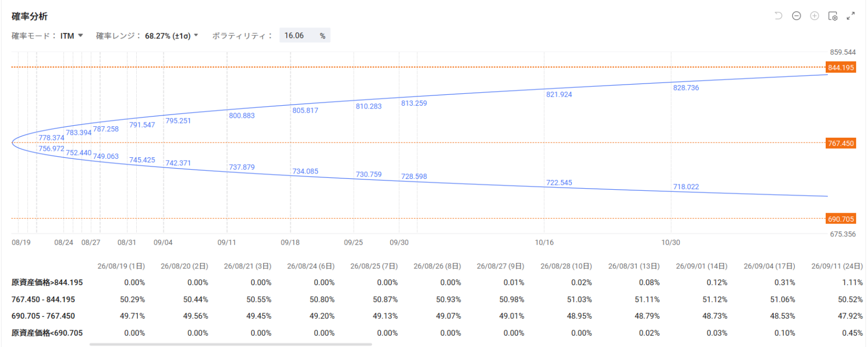Click upper curve label 813.259
Image resolution: width=868 pixels, height=347 pixels.
(x=414, y=103)
